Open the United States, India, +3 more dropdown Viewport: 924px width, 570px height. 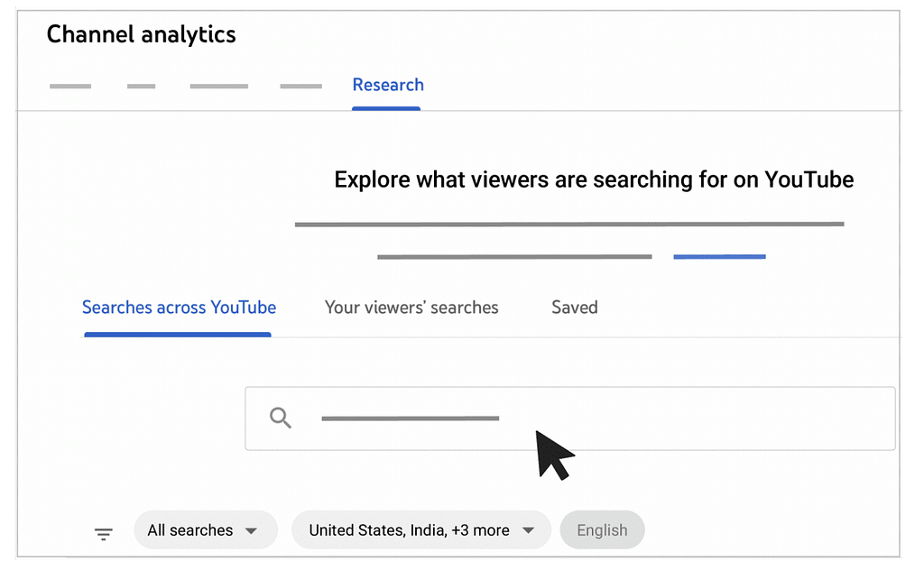pos(421,530)
